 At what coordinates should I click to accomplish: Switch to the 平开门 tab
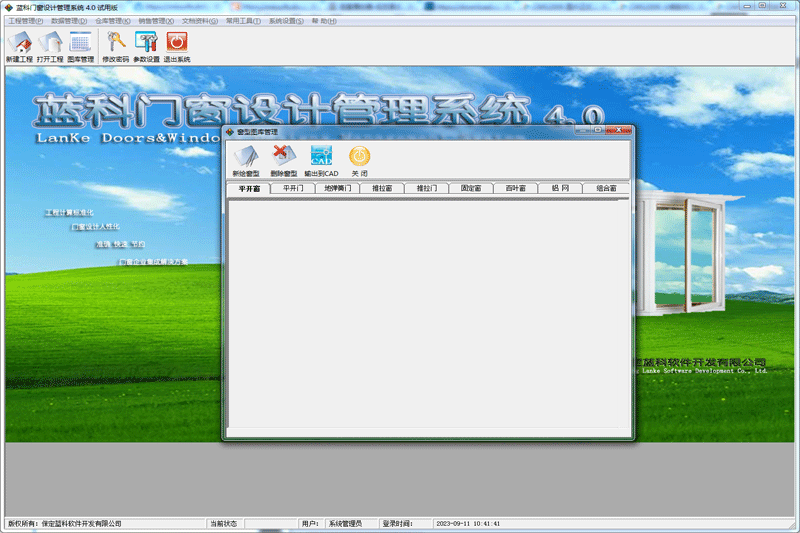293,188
